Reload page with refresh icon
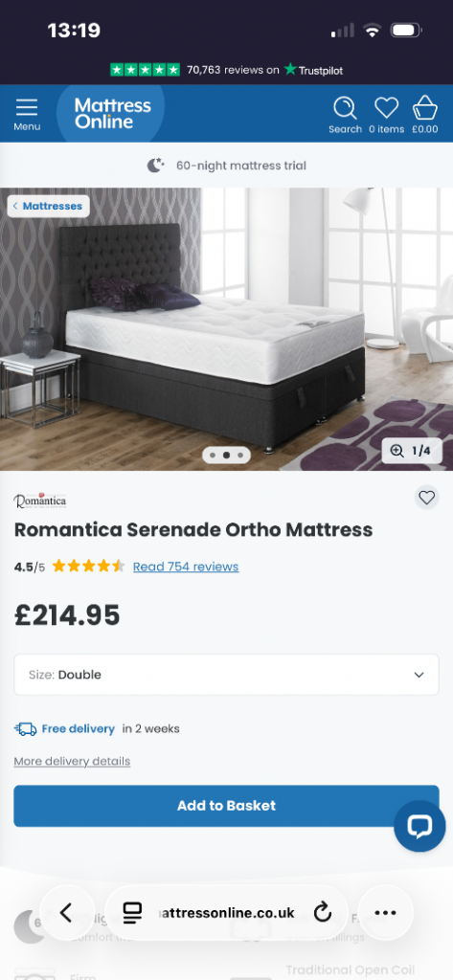 322,913
